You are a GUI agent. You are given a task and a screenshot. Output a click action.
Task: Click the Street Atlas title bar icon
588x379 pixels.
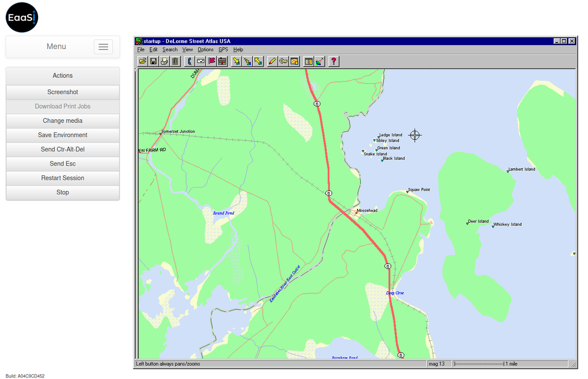(x=139, y=41)
